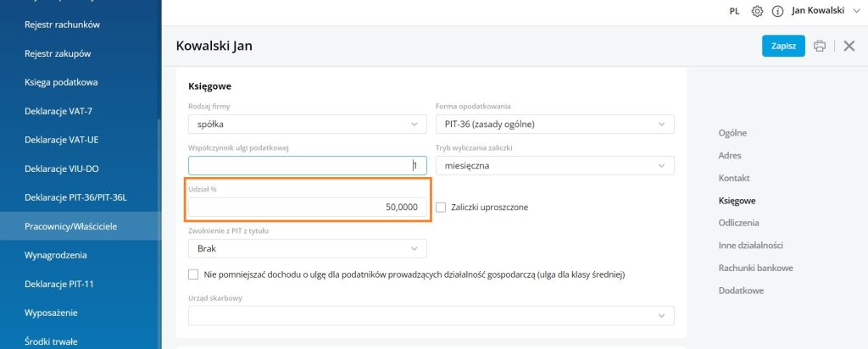Close the Kowalski Jan form

point(849,46)
